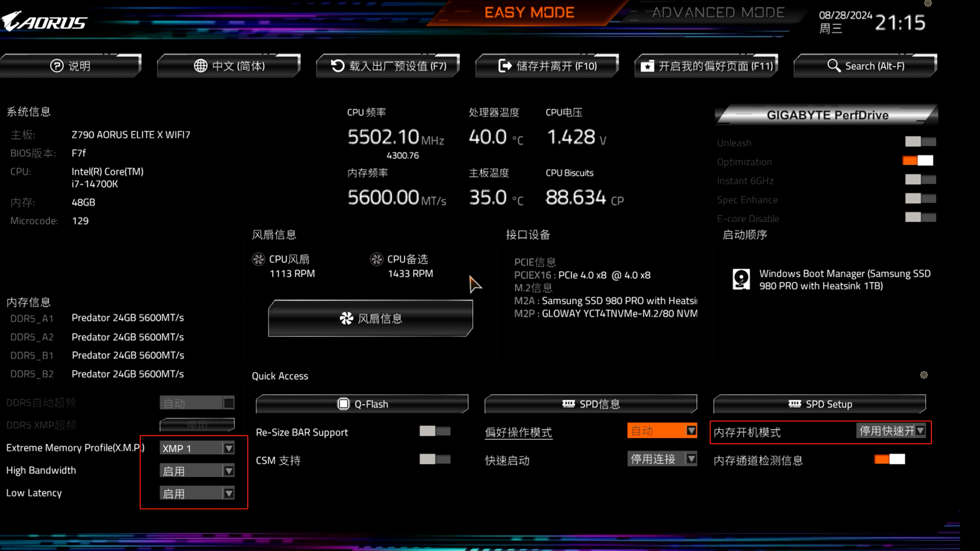Click 开启我的偏好页面 (F11) button

706,66
